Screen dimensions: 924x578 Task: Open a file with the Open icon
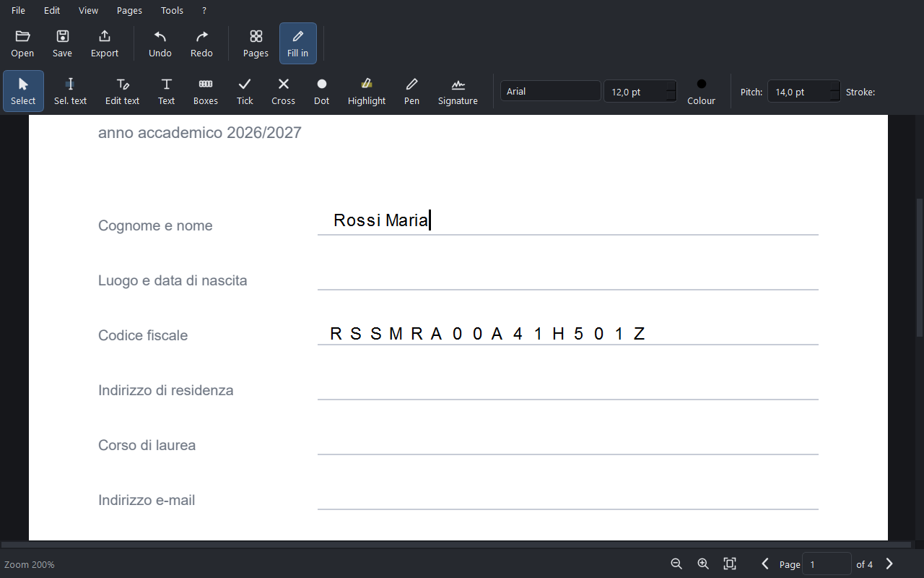click(x=22, y=43)
